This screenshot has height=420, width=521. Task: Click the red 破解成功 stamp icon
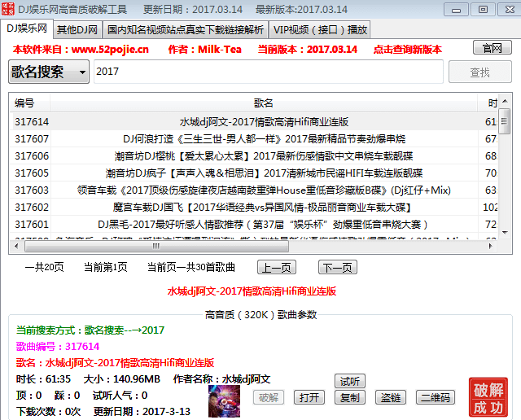click(488, 398)
